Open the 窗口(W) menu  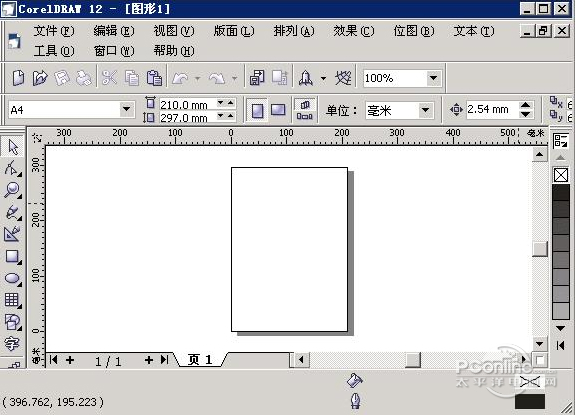click(114, 51)
